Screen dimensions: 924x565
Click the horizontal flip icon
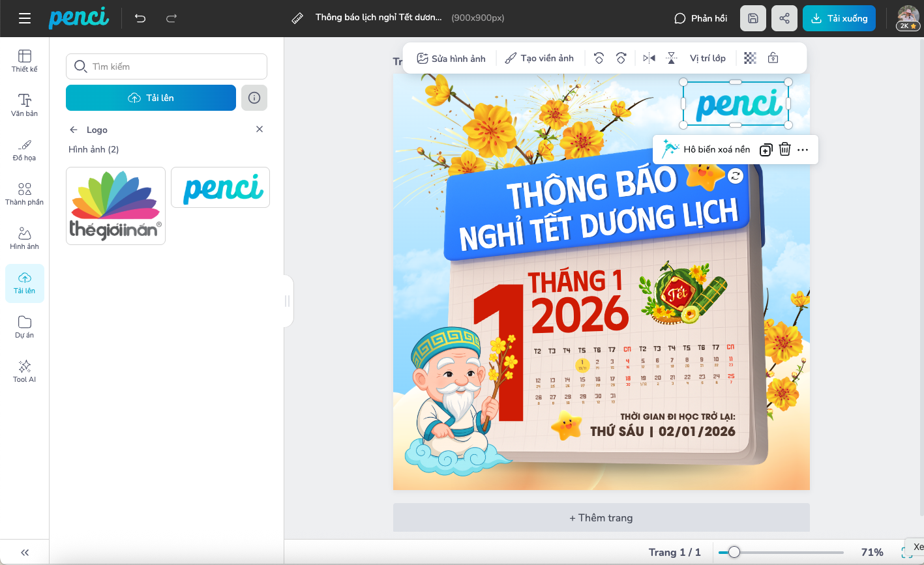point(649,58)
